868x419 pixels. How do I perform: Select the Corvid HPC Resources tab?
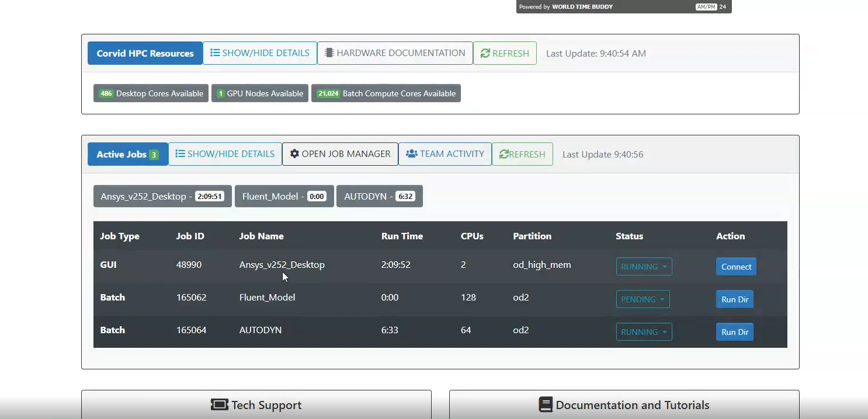[145, 53]
